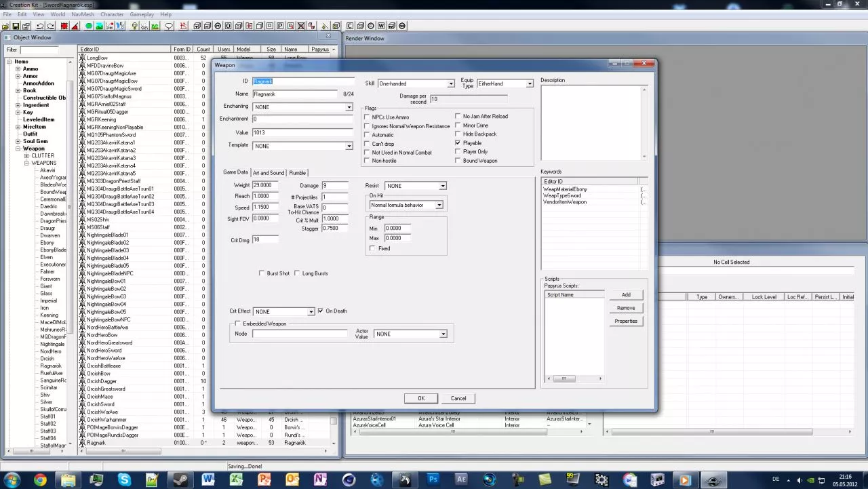
Task: Open the Gameplay menu
Action: [141, 14]
